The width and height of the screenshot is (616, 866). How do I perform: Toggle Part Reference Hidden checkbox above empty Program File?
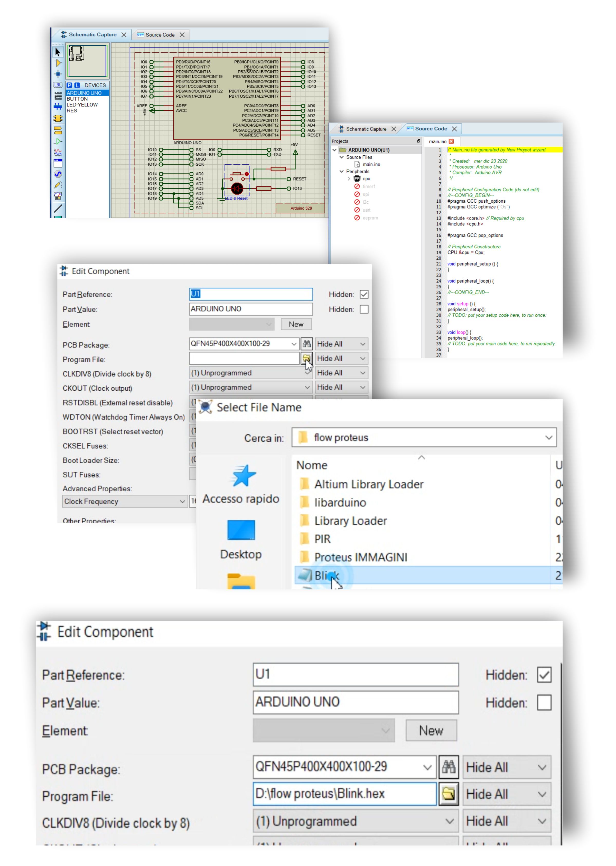tap(364, 294)
